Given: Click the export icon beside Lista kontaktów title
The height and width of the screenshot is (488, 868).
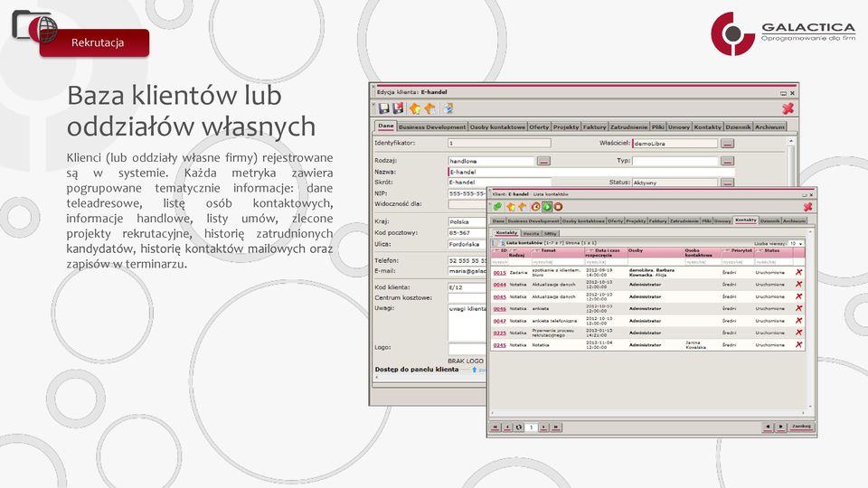Looking at the screenshot, I should click(x=503, y=243).
